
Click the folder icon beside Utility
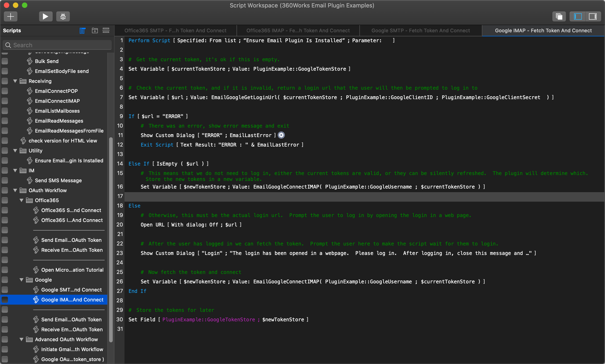(x=23, y=151)
